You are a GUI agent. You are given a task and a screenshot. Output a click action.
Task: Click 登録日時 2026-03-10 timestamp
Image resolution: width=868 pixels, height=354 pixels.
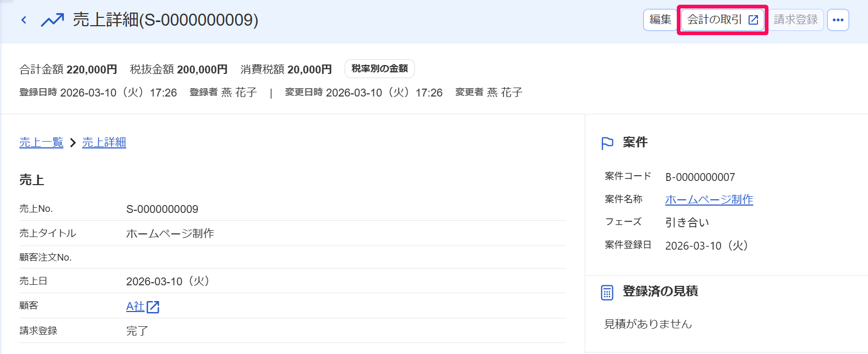[x=98, y=92]
